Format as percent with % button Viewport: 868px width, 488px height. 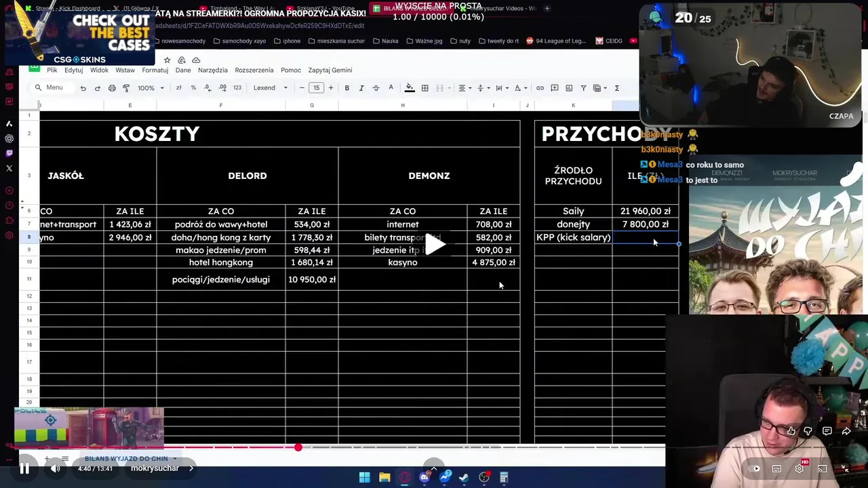point(193,88)
